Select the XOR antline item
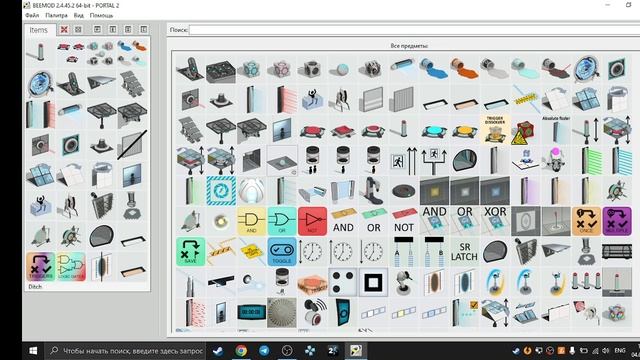Screen dimensions: 640x360 click(x=495, y=221)
